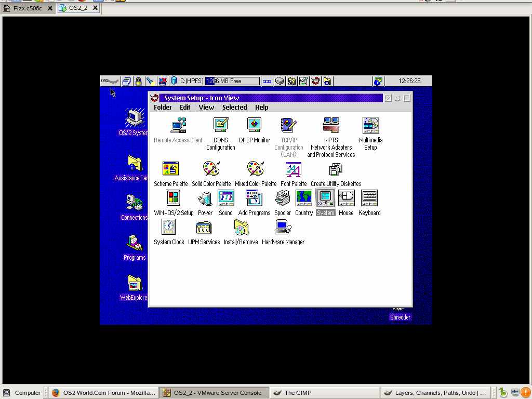The width and height of the screenshot is (532, 399).
Task: Open the Help menu
Action: pyautogui.click(x=261, y=108)
